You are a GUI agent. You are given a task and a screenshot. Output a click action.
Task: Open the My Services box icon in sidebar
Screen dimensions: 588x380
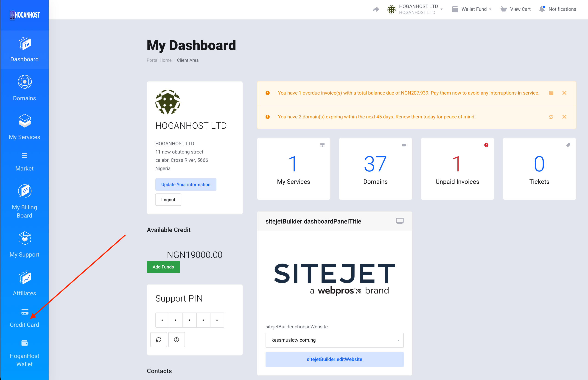click(x=24, y=121)
